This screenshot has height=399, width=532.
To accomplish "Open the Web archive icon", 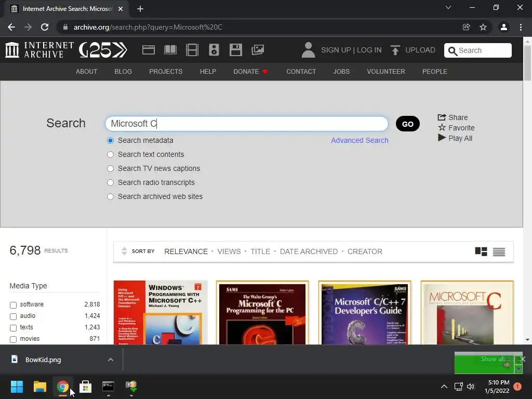I will tap(148, 50).
